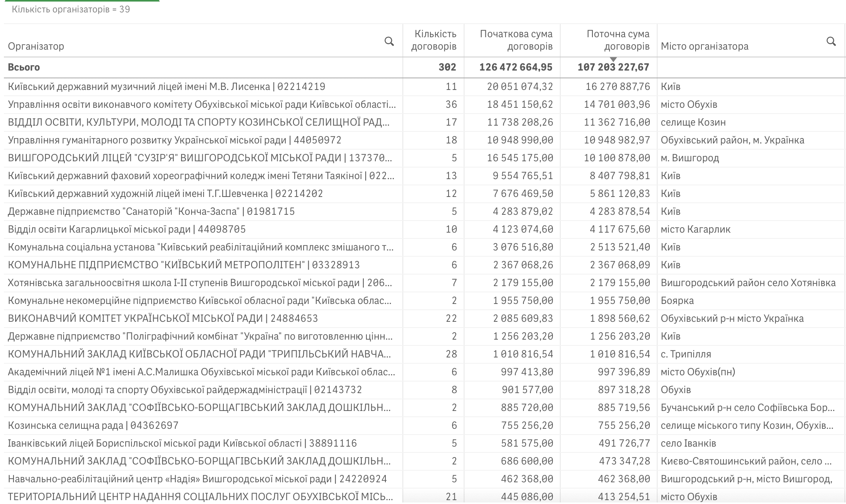The image size is (846, 504).
Task: Click search icon in Організатор column header
Action: coord(389,41)
